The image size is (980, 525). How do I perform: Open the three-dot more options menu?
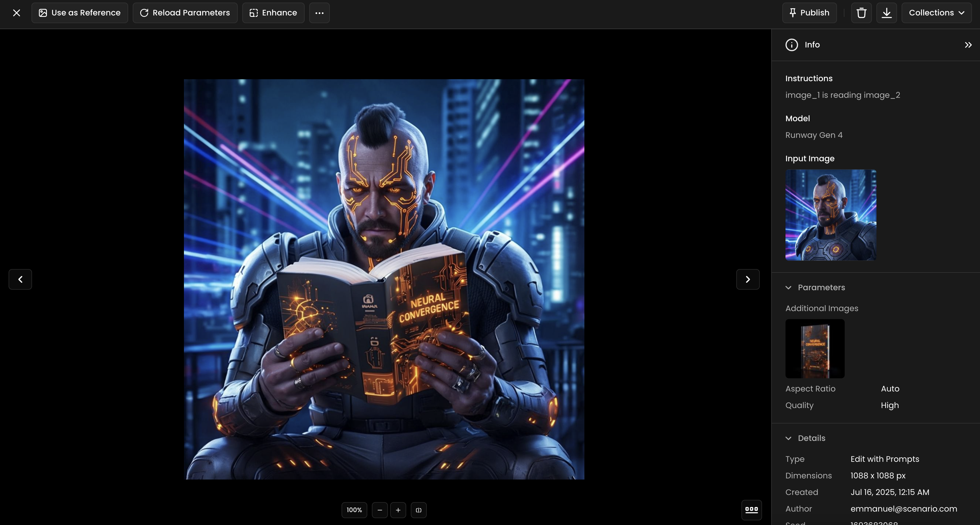coord(319,13)
